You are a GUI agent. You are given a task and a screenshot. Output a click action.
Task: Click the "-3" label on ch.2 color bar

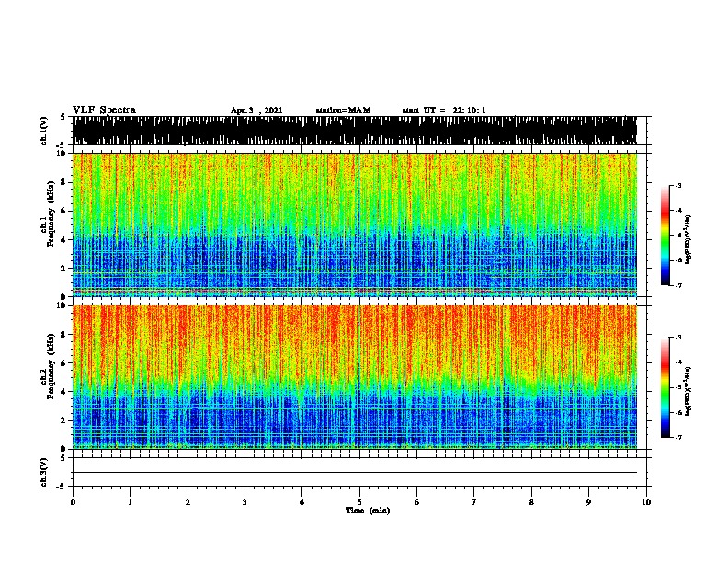(678, 338)
